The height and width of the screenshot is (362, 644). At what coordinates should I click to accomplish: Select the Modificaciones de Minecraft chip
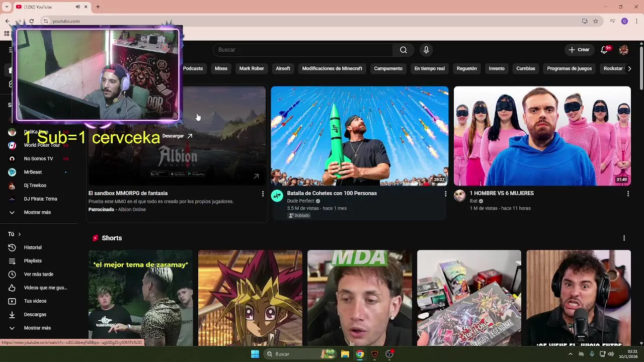[x=332, y=68]
